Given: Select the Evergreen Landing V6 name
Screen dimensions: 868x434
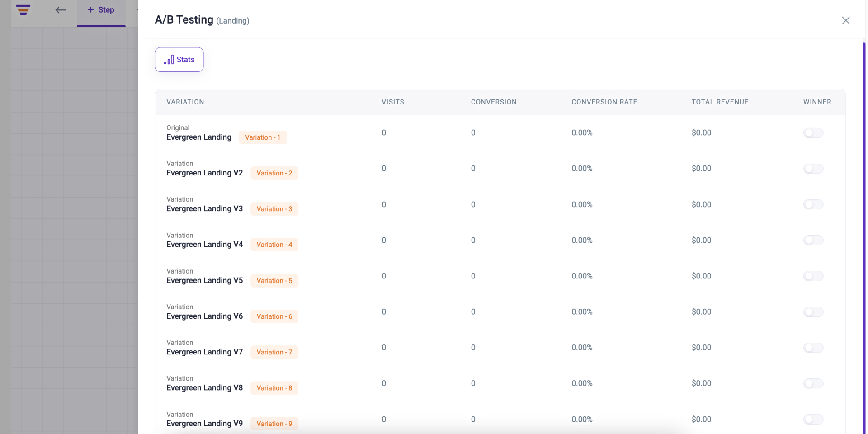Looking at the screenshot, I should point(205,316).
